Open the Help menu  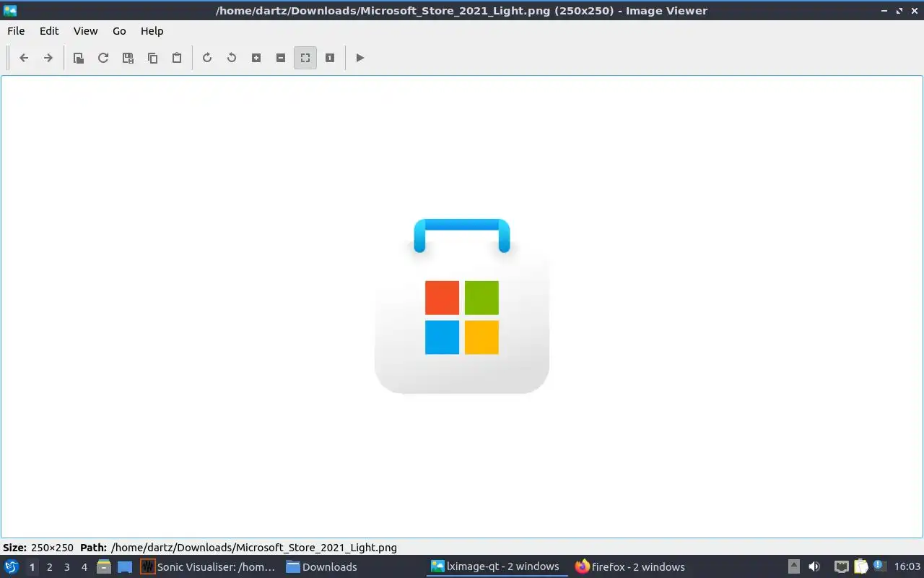coord(152,31)
